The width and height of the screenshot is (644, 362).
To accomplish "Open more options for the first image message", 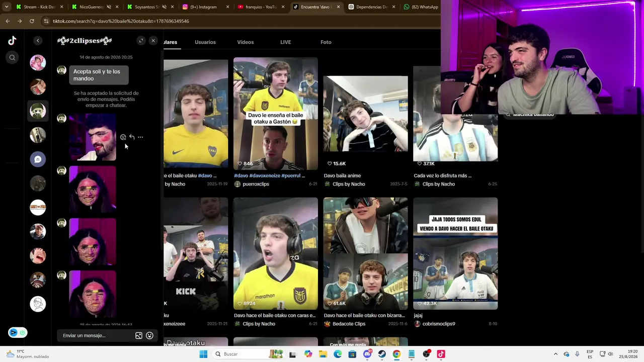I will click(140, 137).
